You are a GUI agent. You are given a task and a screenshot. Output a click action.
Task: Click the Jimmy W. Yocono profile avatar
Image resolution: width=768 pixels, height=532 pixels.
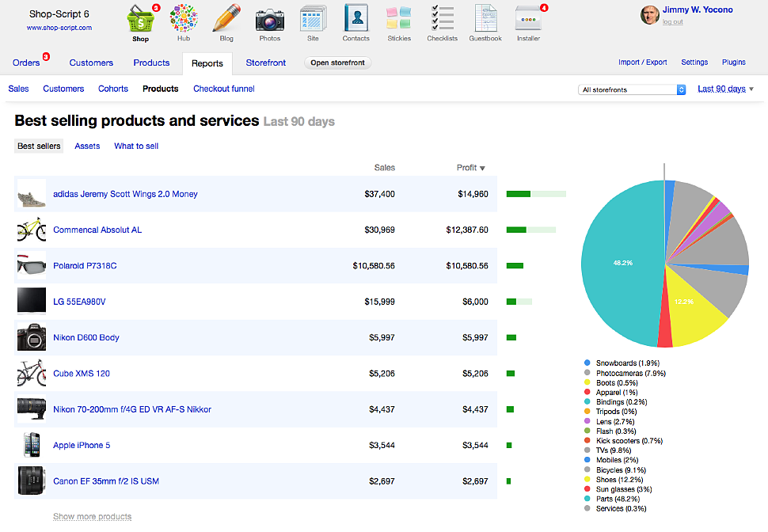pyautogui.click(x=649, y=14)
